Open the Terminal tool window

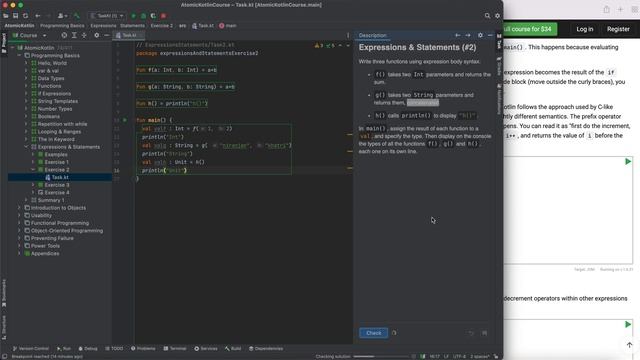(x=175, y=349)
